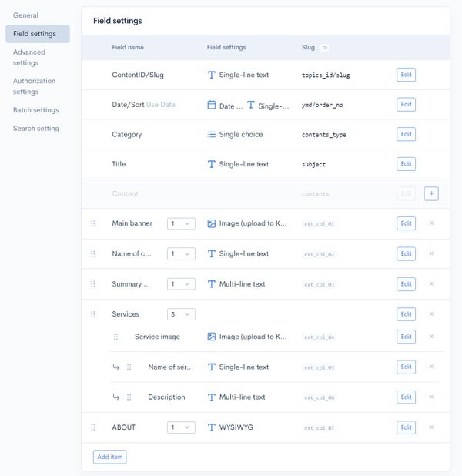
Task: Remove the Name of ser... field
Action: tap(431, 367)
